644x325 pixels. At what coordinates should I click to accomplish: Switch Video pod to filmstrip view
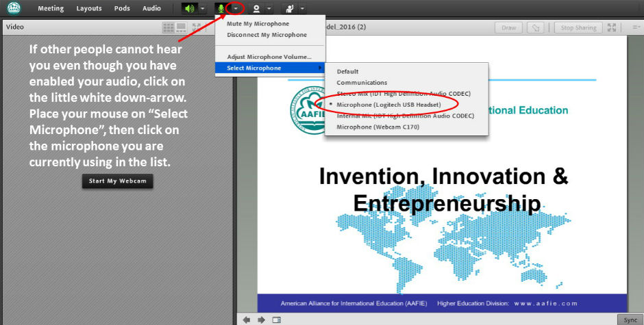(x=181, y=27)
